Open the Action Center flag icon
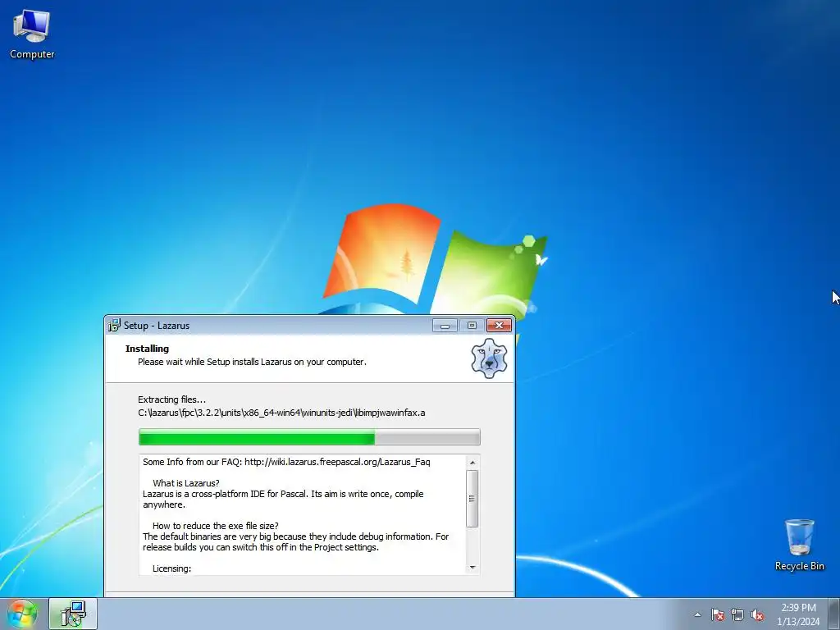This screenshot has width=840, height=630. 718,614
